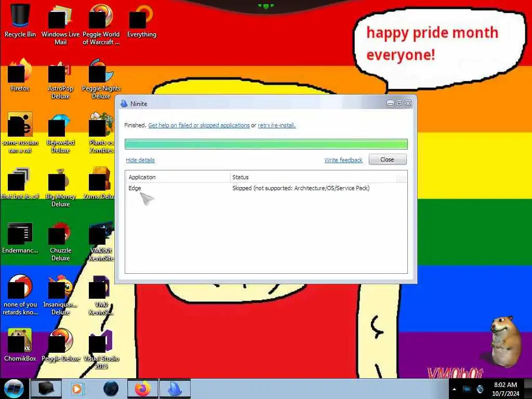Viewport: 532px width, 399px height.
Task: Select the Edge row in details
Action: click(x=266, y=188)
